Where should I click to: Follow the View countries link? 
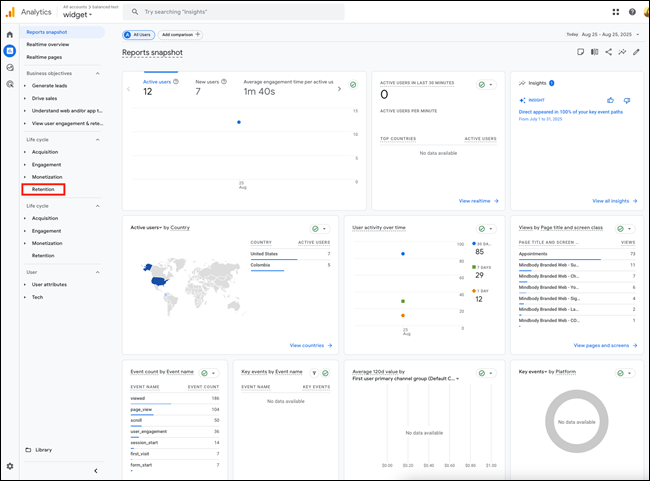click(311, 345)
